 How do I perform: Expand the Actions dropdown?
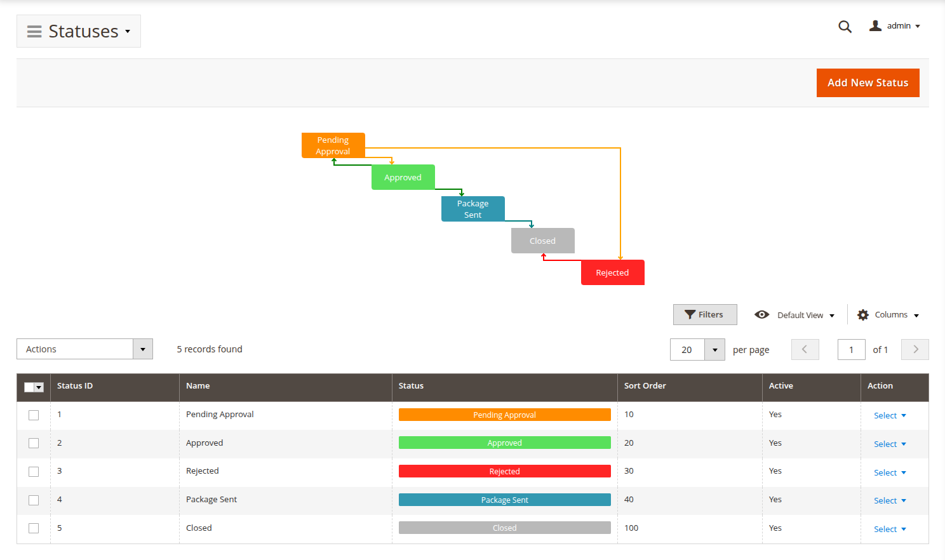coord(142,349)
